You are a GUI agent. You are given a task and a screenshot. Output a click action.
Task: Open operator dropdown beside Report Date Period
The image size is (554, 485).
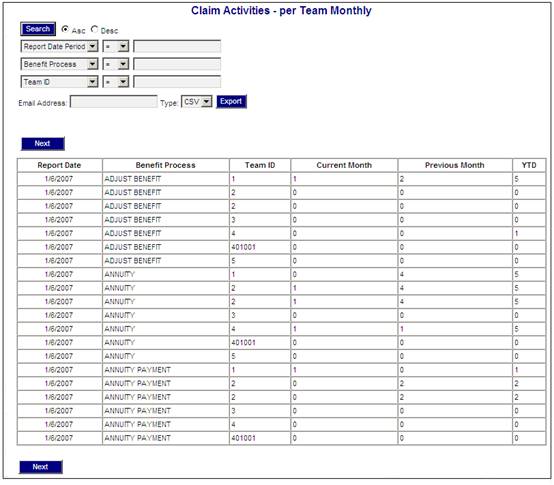pos(116,46)
